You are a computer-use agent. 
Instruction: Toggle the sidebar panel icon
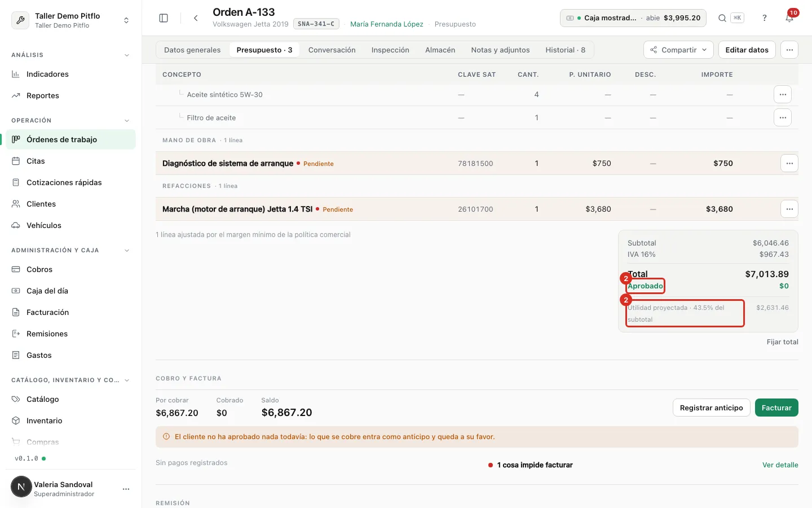click(164, 18)
